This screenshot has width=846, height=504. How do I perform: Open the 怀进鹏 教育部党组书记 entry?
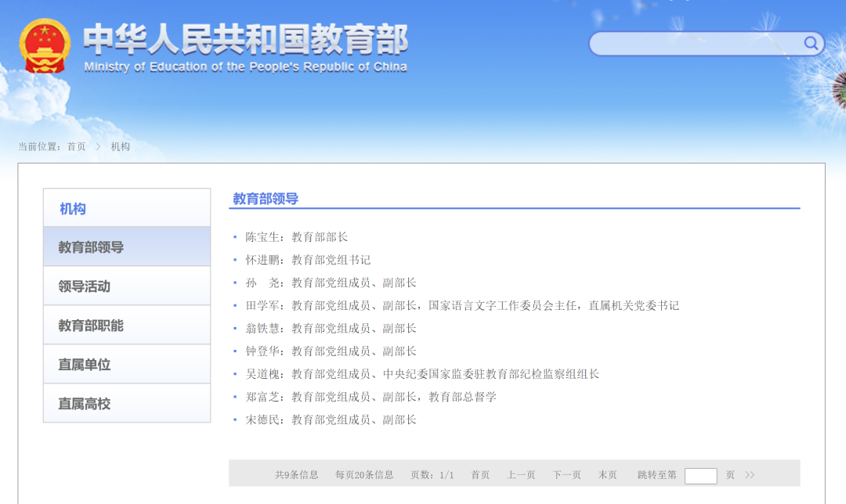tap(308, 260)
